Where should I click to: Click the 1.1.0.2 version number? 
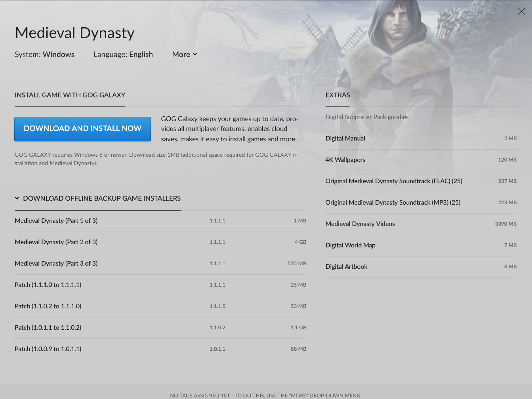pyautogui.click(x=217, y=328)
